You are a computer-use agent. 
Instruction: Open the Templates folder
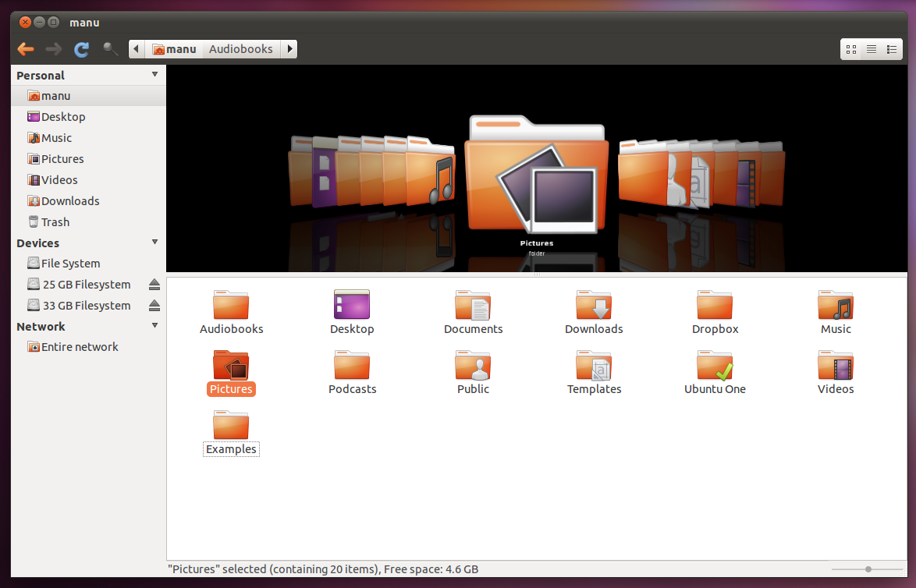594,365
